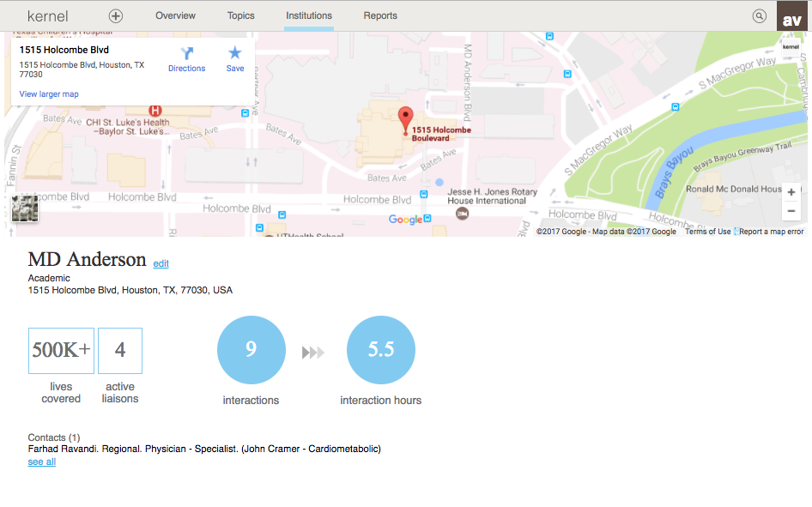Click the search magnifier icon
The image size is (812, 507).
[x=759, y=16]
